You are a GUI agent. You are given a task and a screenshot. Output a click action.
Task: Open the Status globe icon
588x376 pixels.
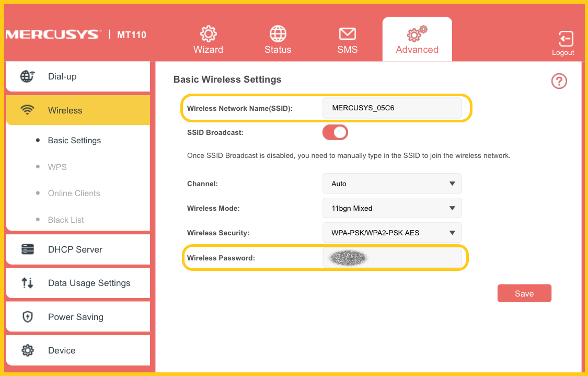pyautogui.click(x=278, y=34)
